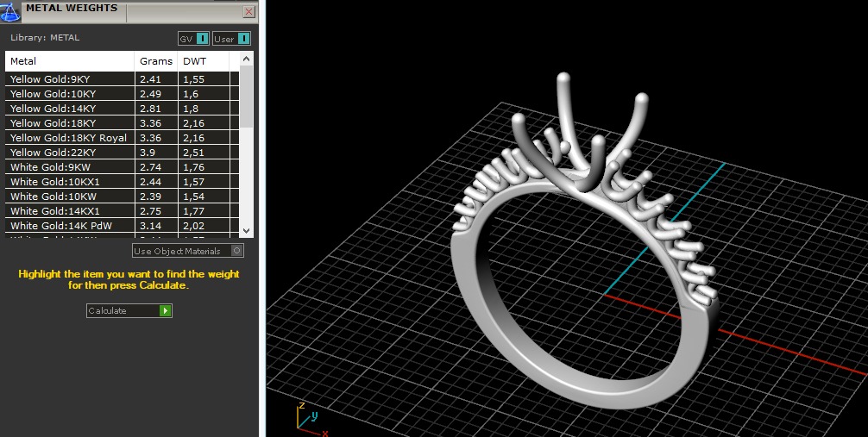
Task: Sort by the Grams column header
Action: [x=156, y=61]
